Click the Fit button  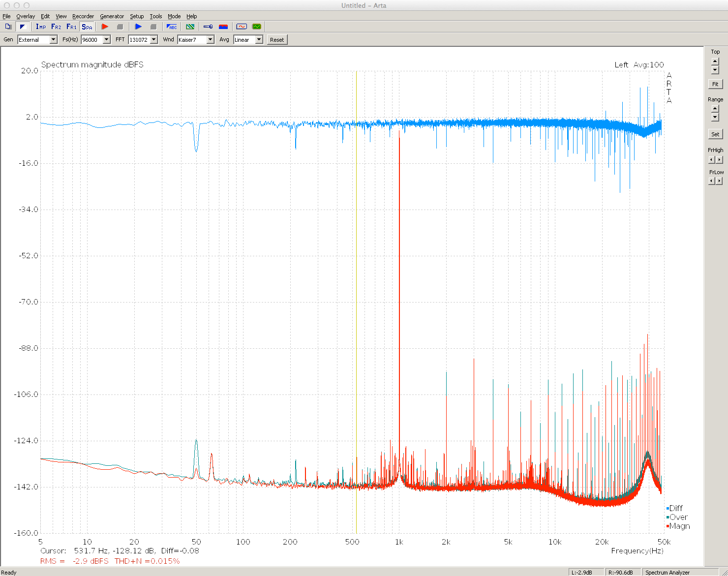click(715, 84)
